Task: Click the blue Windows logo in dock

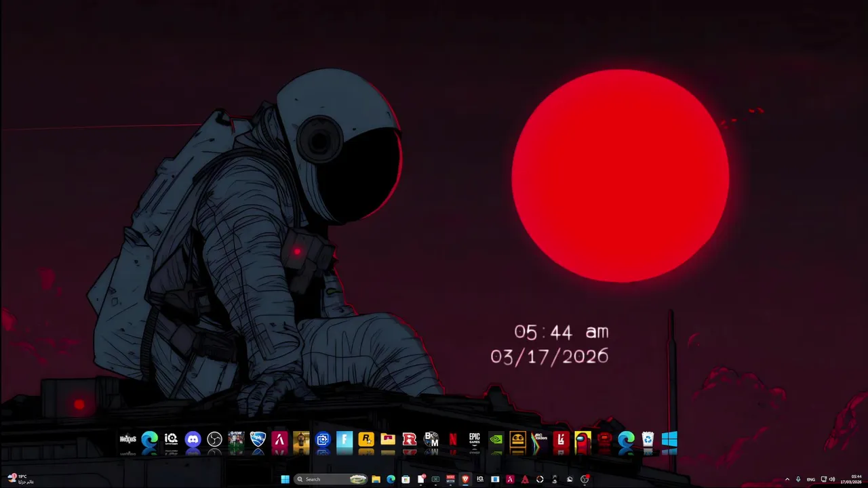Action: click(x=669, y=440)
